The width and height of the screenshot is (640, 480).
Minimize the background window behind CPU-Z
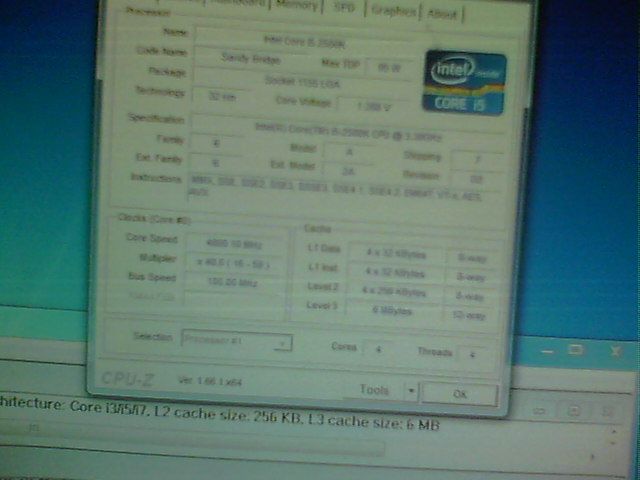(548, 351)
